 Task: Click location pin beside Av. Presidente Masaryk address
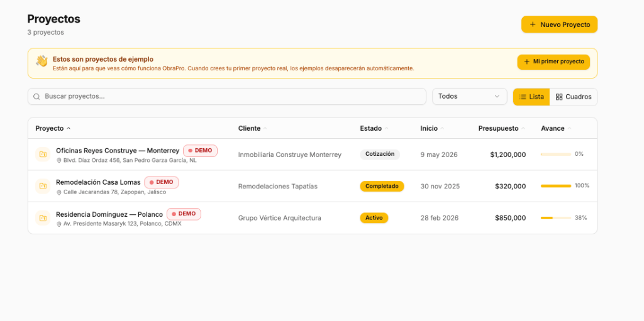[x=58, y=224]
